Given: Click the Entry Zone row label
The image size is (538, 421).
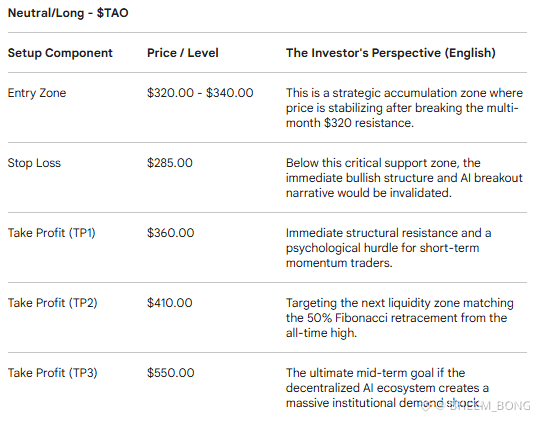Looking at the screenshot, I should tap(37, 93).
